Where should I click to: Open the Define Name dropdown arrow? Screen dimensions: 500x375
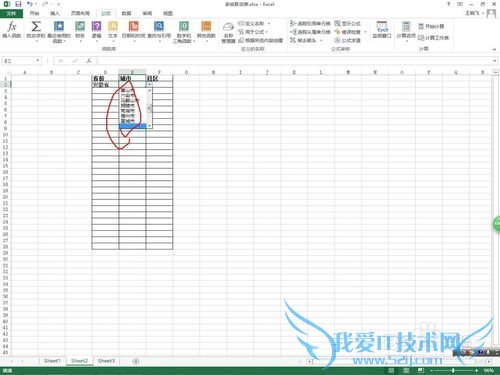[x=269, y=23]
